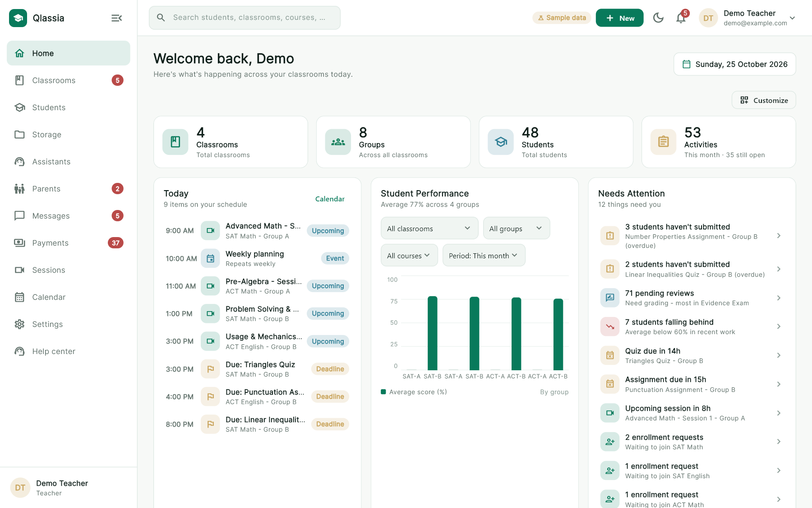This screenshot has height=508, width=812.
Task: Open the All groups dropdown
Action: click(517, 228)
